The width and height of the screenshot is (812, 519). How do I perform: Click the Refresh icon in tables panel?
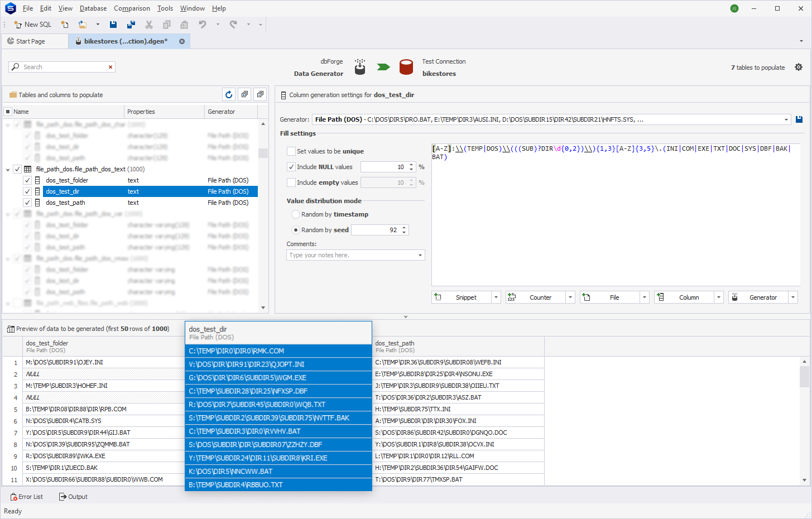(229, 95)
